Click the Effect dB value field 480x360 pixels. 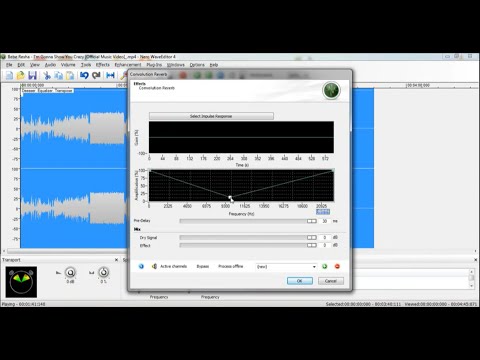(x=324, y=245)
